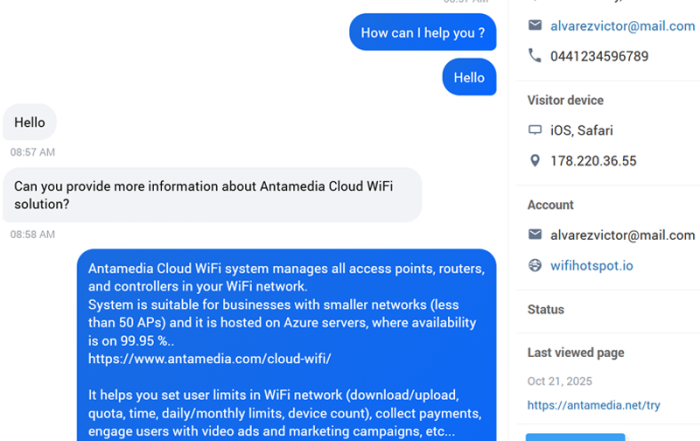Click the blue "Hello" agent message bubble

pyautogui.click(x=469, y=78)
